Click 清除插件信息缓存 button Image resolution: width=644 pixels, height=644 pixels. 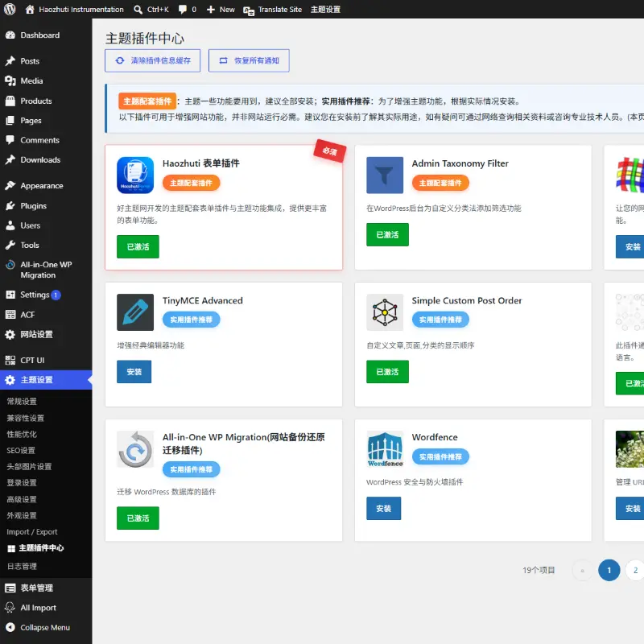tap(152, 61)
